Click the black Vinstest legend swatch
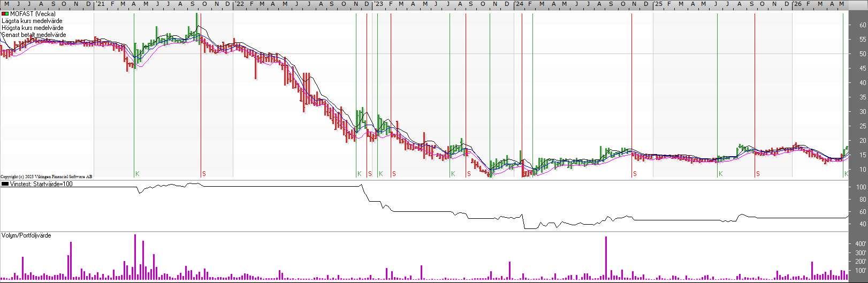Image resolution: width=868 pixels, height=283 pixels. pyautogui.click(x=5, y=184)
